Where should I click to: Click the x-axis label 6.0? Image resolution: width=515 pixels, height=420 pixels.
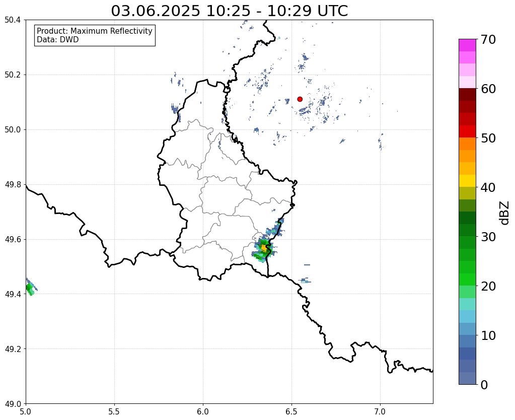pyautogui.click(x=203, y=412)
